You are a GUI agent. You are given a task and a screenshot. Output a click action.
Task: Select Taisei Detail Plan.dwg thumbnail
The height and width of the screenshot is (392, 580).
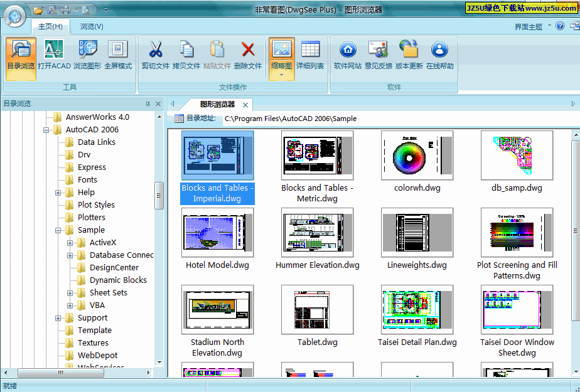(x=417, y=310)
